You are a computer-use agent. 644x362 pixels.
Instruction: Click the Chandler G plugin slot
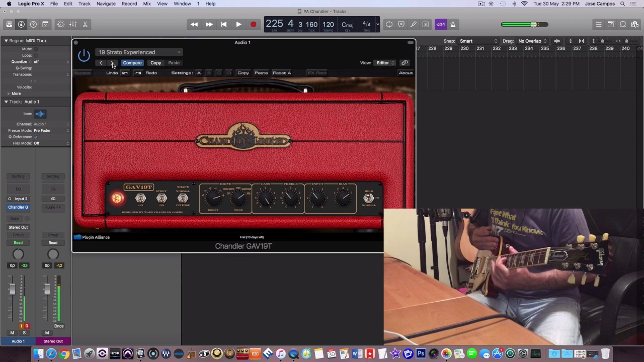(x=18, y=207)
